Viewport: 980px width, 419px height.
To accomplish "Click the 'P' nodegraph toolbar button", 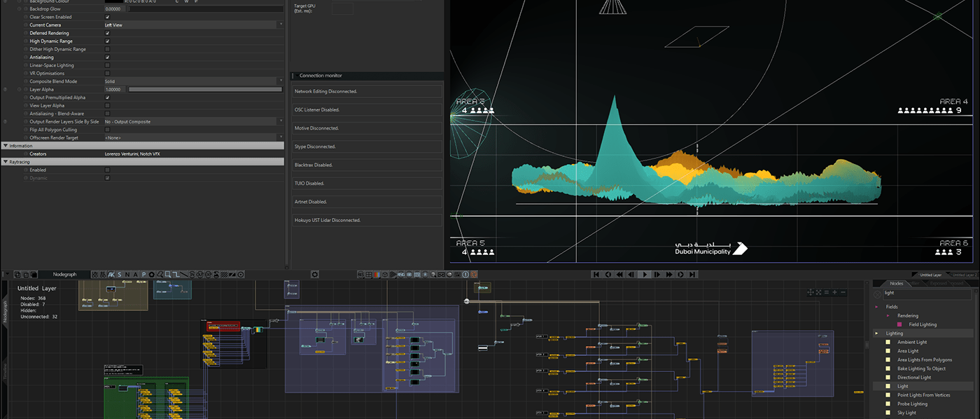I will tap(143, 274).
